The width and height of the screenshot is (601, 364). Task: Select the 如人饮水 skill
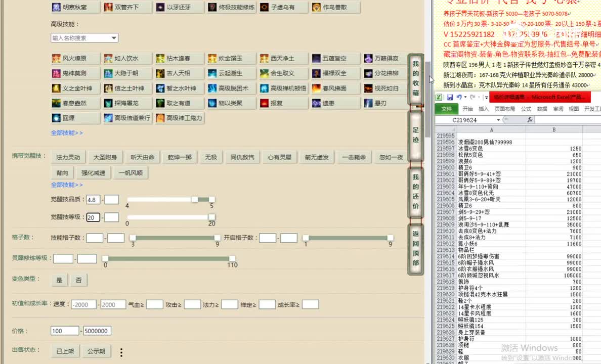click(x=127, y=58)
